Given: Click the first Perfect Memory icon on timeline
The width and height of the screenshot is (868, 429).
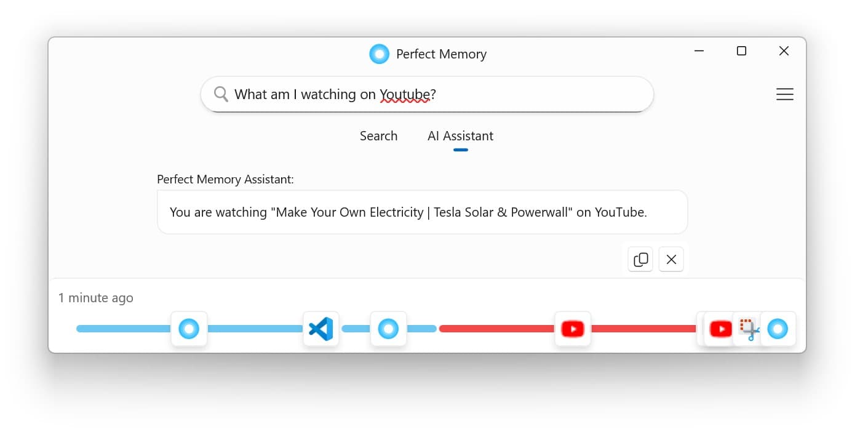Looking at the screenshot, I should pos(189,329).
